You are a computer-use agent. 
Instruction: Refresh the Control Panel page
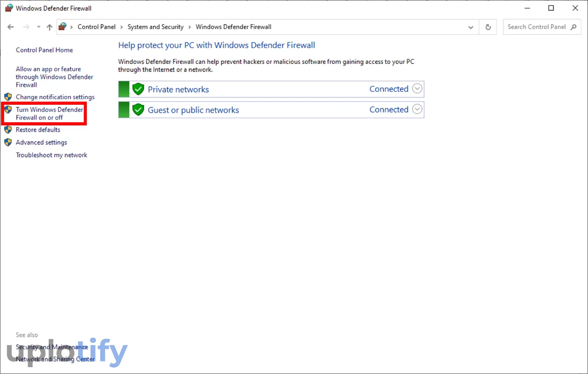[x=488, y=27]
